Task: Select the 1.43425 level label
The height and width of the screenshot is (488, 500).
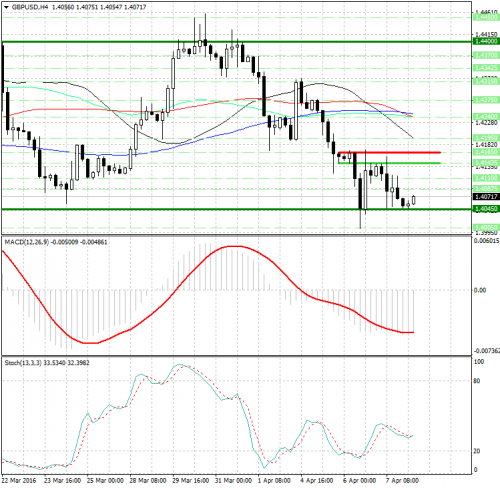Action: pos(486,68)
